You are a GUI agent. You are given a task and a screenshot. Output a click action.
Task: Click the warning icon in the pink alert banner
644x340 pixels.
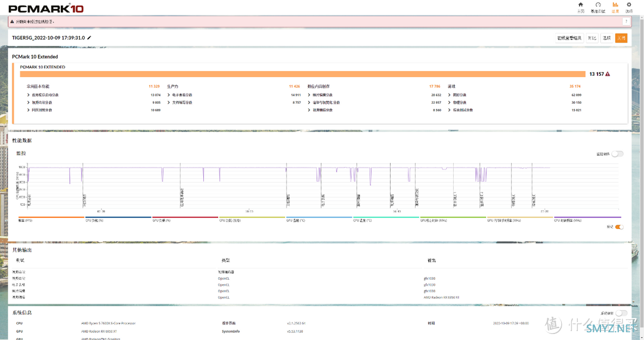(x=12, y=21)
